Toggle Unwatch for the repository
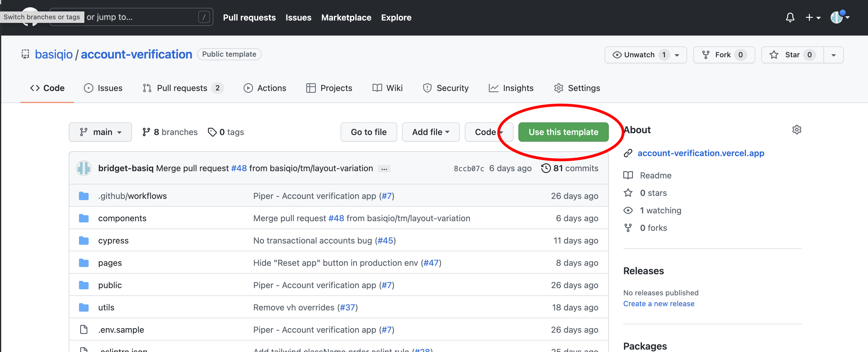The image size is (868, 352). [x=639, y=55]
